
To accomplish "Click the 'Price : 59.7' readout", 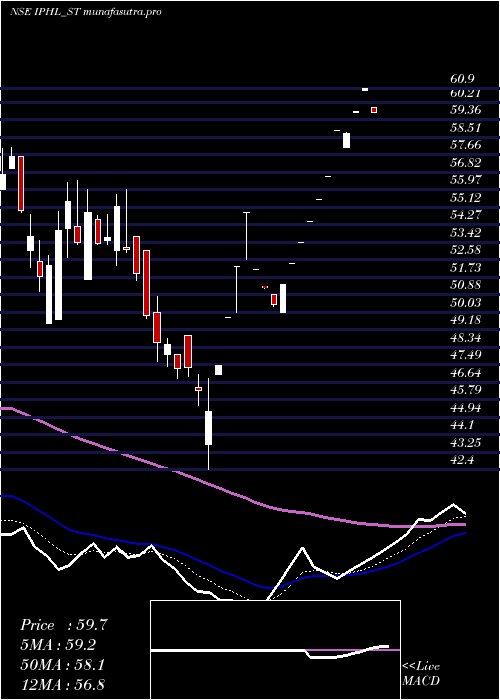I will 64,625.
